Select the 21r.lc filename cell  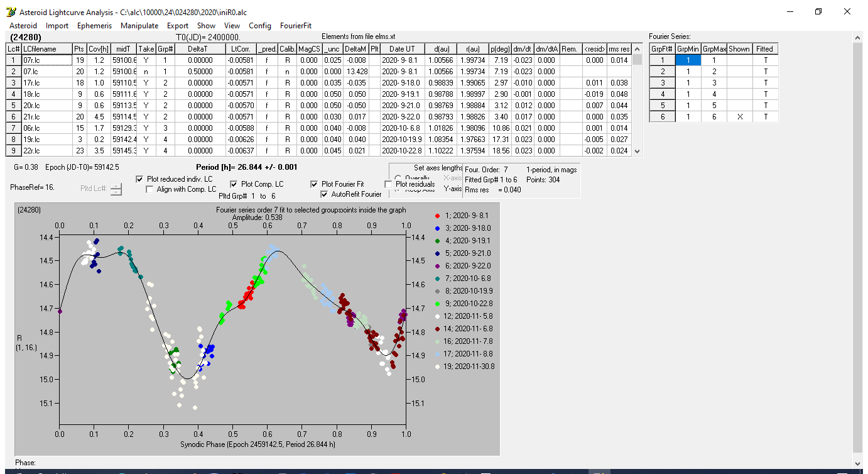coord(46,117)
